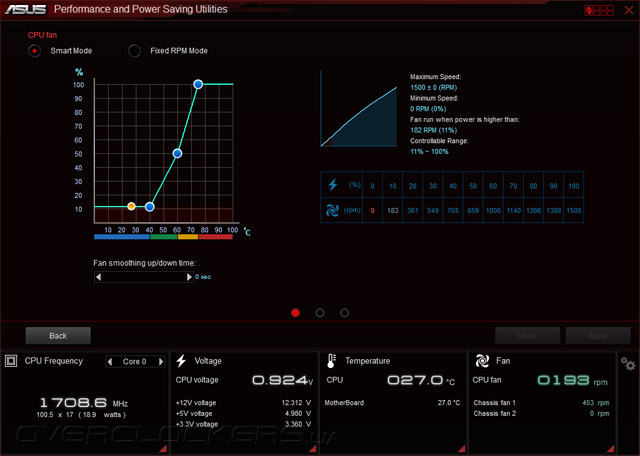Expand Fan panel corner triangle
The image size is (640, 456).
tap(611, 449)
